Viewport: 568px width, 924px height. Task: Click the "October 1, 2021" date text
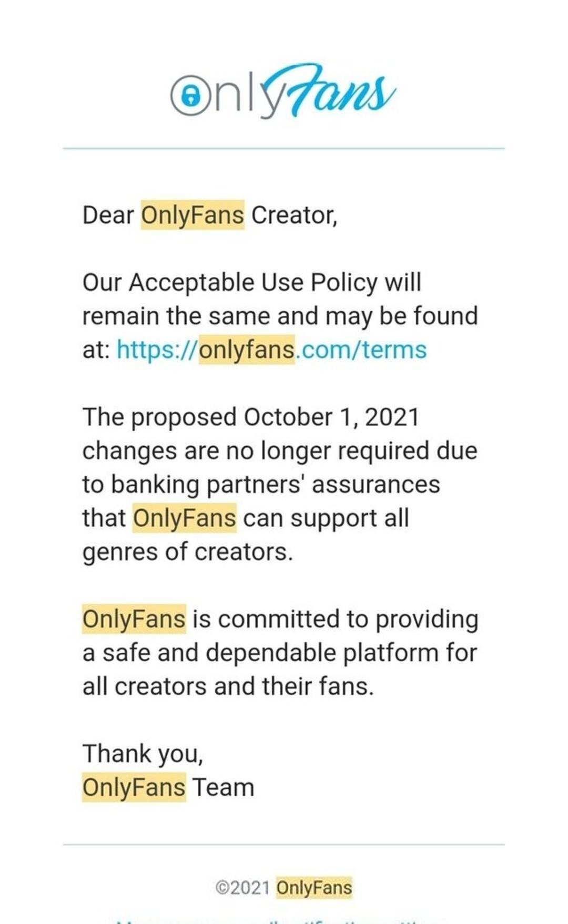pos(331,417)
